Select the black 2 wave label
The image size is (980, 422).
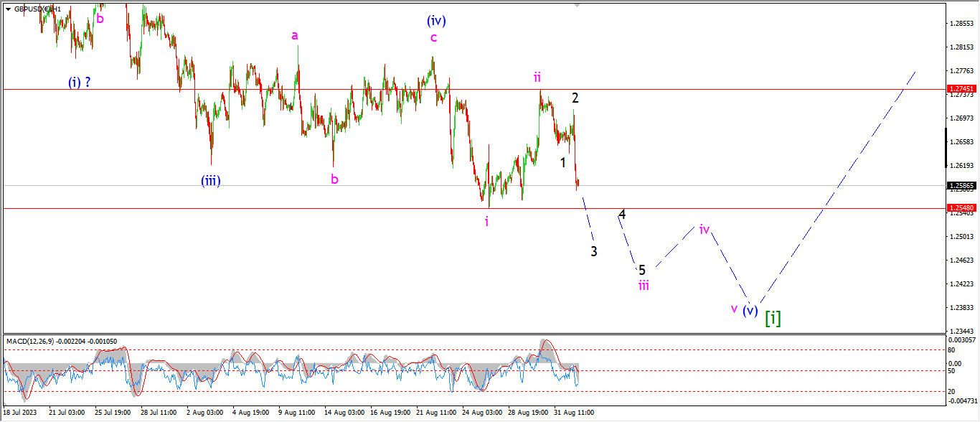pyautogui.click(x=575, y=98)
